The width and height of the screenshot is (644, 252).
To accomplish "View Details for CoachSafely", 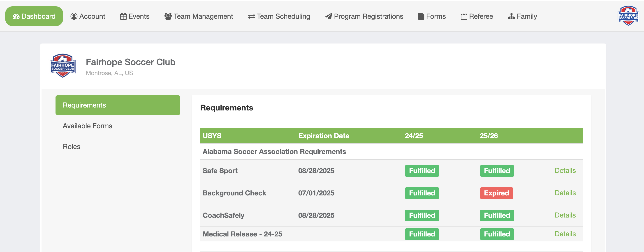I will (565, 215).
